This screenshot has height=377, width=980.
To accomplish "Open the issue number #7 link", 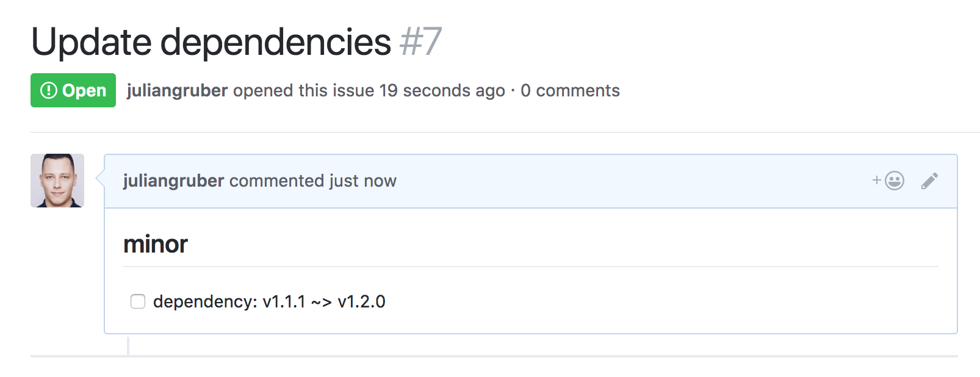I will [421, 40].
